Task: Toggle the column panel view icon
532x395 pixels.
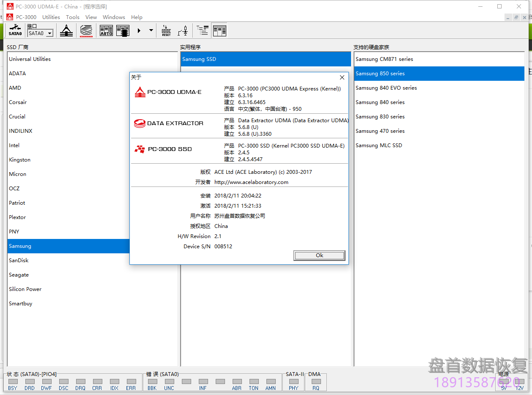Action: point(219,30)
